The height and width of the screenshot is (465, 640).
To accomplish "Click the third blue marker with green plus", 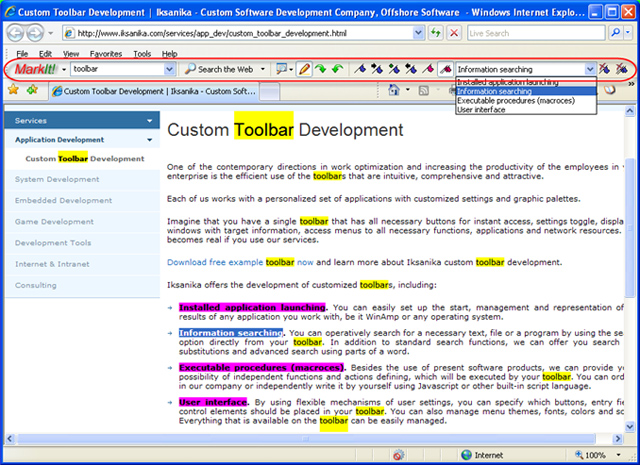I will coord(394,69).
